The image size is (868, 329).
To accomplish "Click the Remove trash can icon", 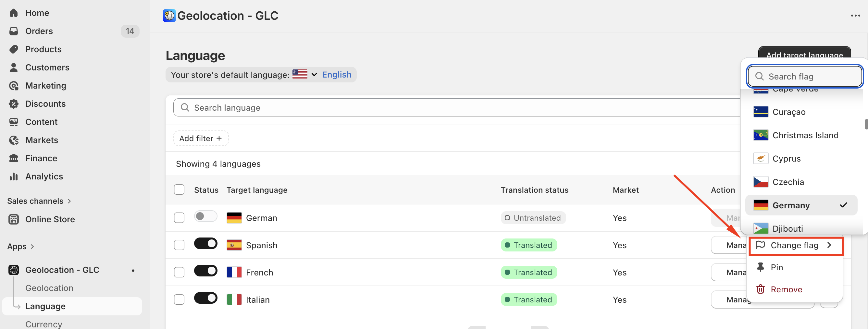I will [761, 289].
